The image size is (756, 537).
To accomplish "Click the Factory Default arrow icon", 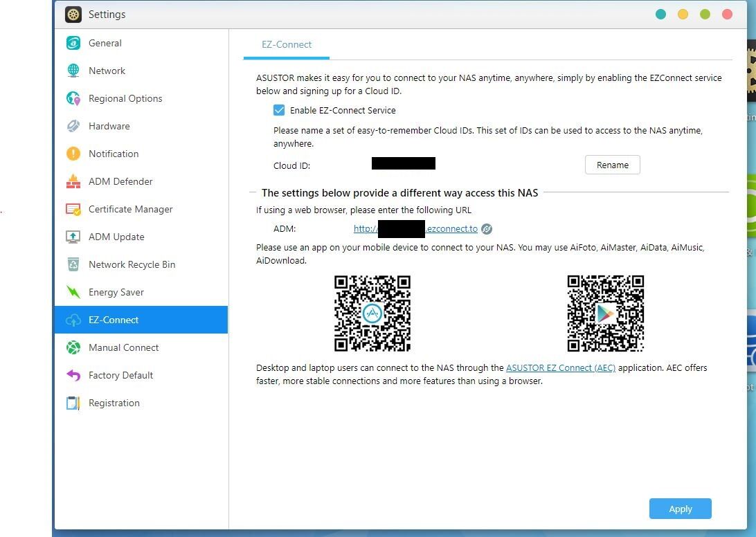I will pos(73,375).
